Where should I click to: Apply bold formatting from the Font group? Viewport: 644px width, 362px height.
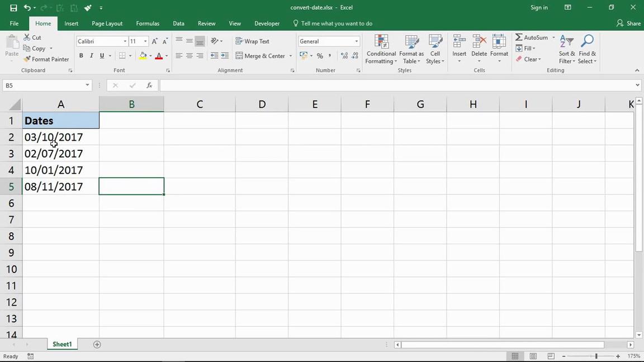[80, 55]
